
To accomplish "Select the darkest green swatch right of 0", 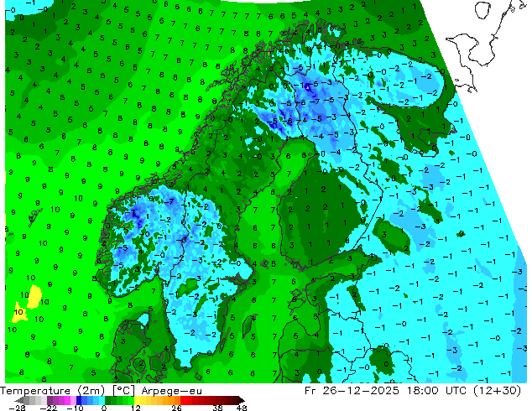I will coord(108,400).
